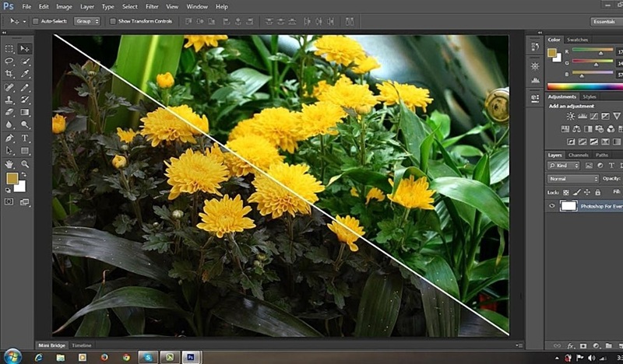Select the Spot Healing Brush tool
The image size is (623, 364).
click(9, 87)
